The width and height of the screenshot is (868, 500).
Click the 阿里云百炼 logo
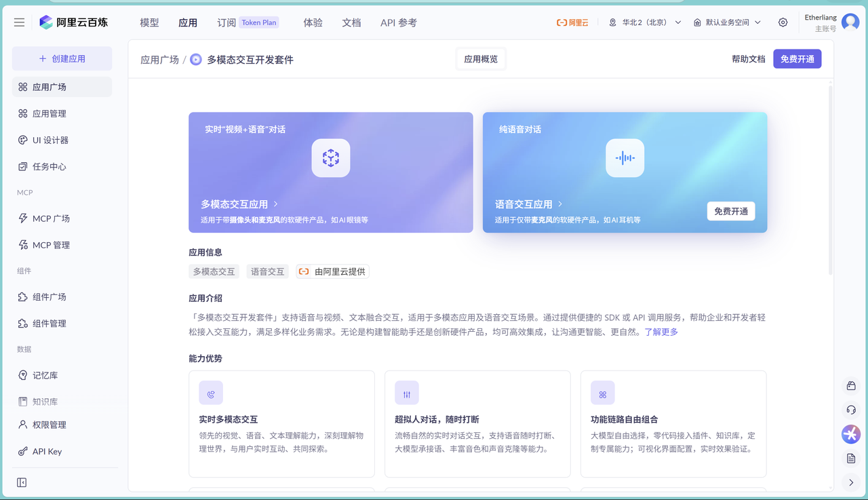pyautogui.click(x=73, y=22)
